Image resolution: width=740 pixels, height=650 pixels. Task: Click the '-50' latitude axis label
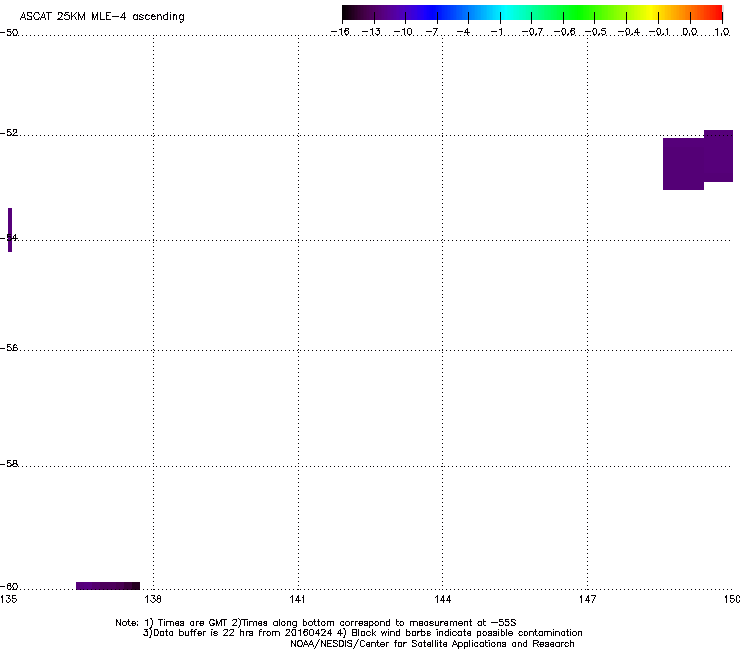point(9,33)
